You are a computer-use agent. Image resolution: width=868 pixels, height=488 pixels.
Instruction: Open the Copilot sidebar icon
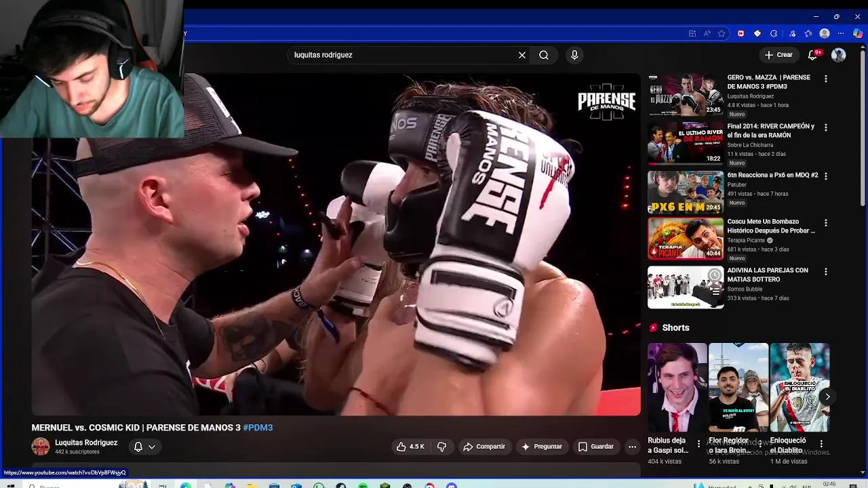858,33
